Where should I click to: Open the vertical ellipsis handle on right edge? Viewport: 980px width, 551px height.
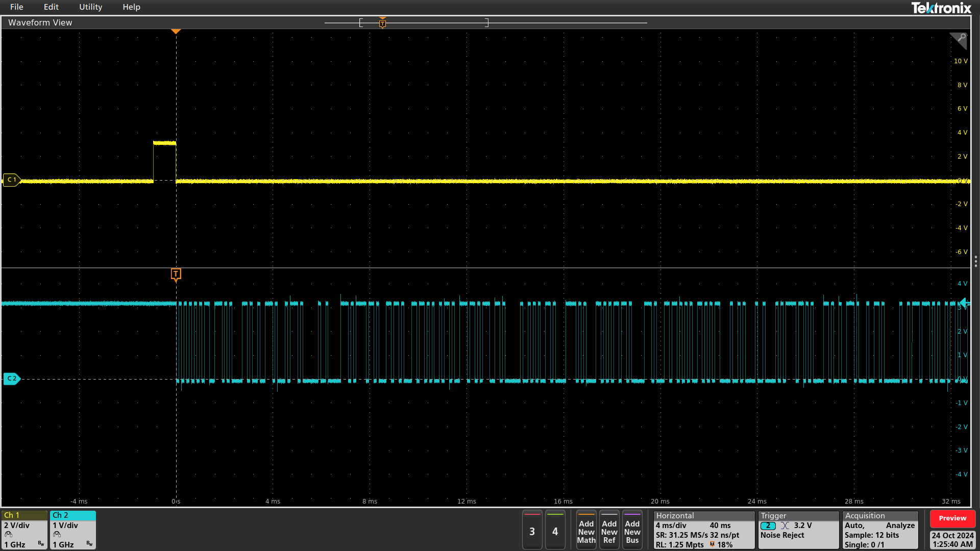tap(975, 260)
